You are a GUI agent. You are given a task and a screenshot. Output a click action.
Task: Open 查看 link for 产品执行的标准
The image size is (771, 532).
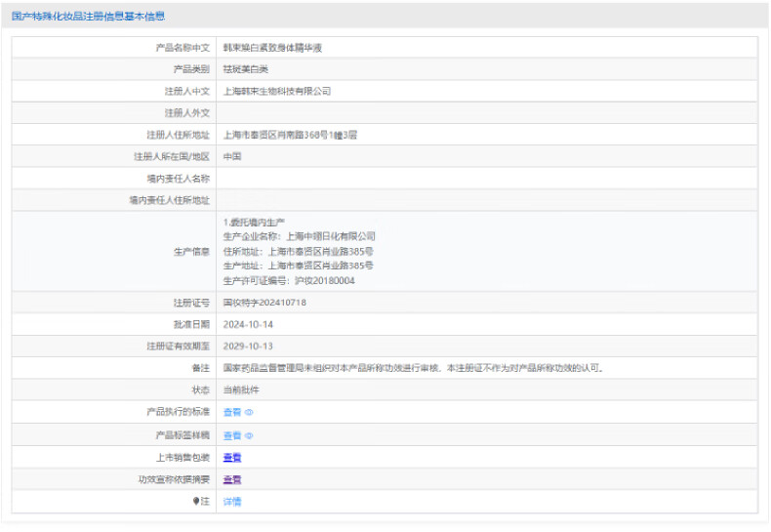coord(231,413)
